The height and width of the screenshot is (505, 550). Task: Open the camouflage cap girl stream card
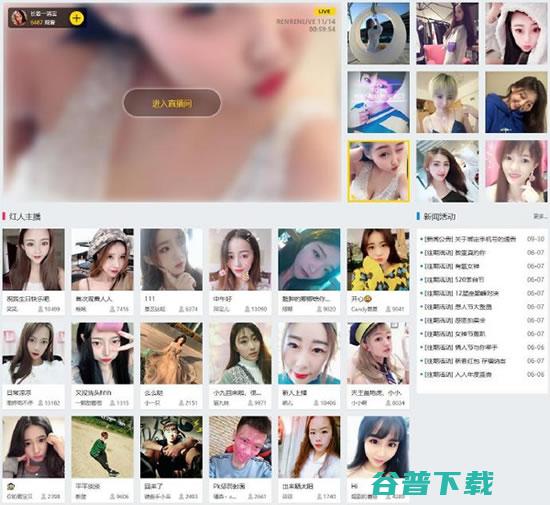[x=102, y=271]
